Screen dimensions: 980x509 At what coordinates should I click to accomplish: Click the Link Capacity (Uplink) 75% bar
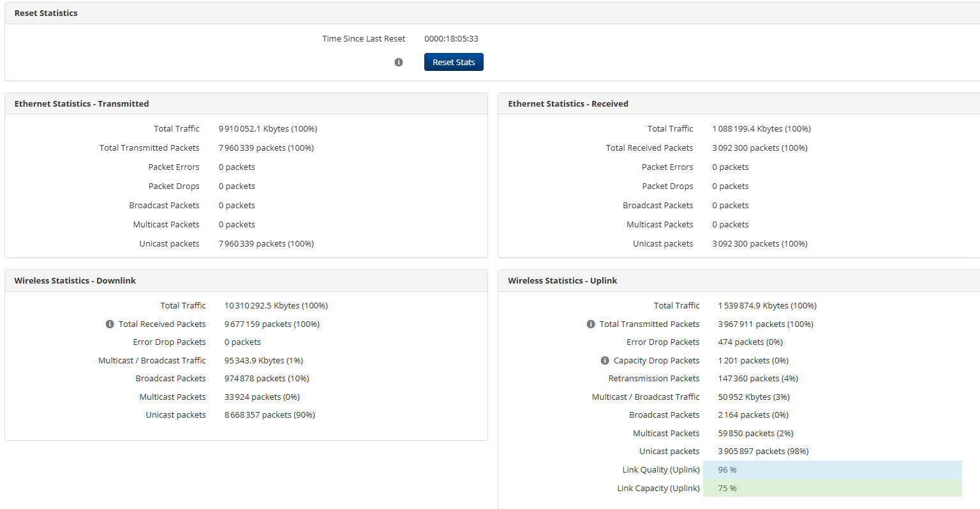(x=832, y=488)
